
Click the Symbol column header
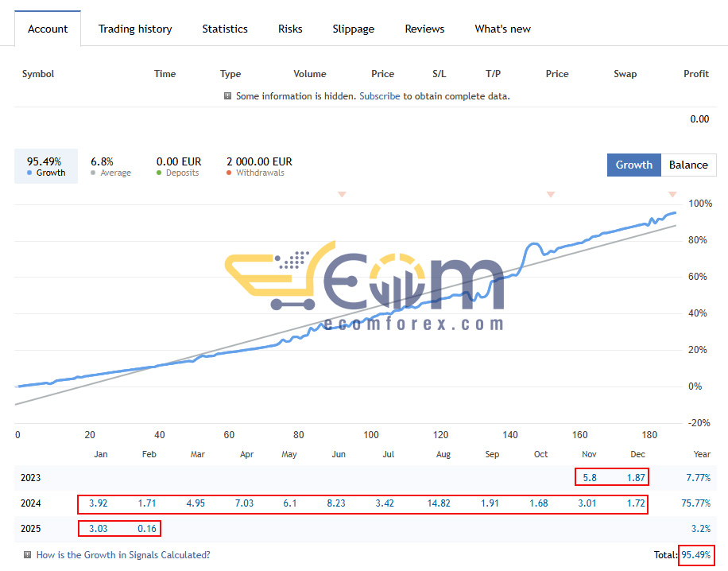tap(38, 74)
